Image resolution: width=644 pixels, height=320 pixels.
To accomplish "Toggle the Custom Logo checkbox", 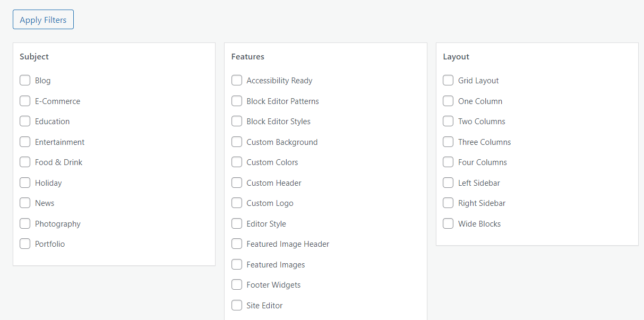I will click(x=237, y=203).
